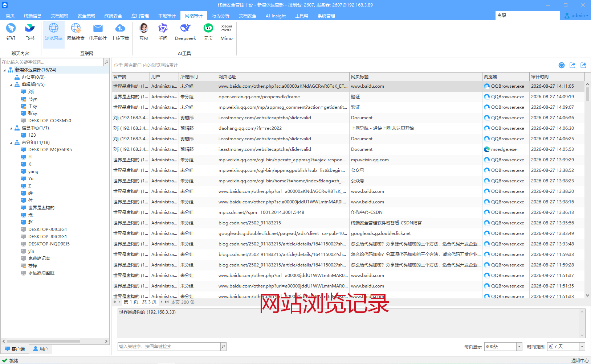The width and height of the screenshot is (591, 364).
Task: Click the table vertical scrollbar thumb
Action: [x=587, y=94]
